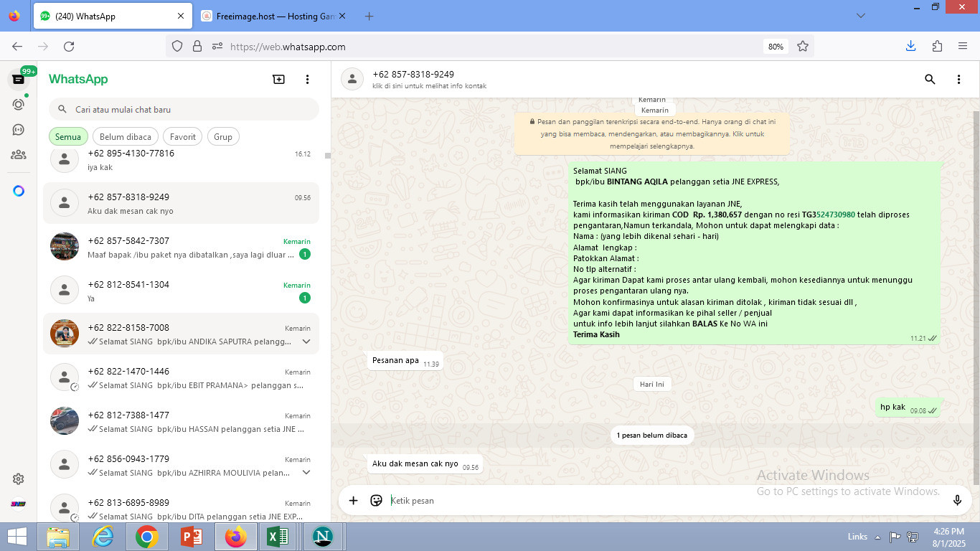980x551 pixels.
Task: Click contact name +62 857-8318-9249 in header
Action: pyautogui.click(x=413, y=75)
